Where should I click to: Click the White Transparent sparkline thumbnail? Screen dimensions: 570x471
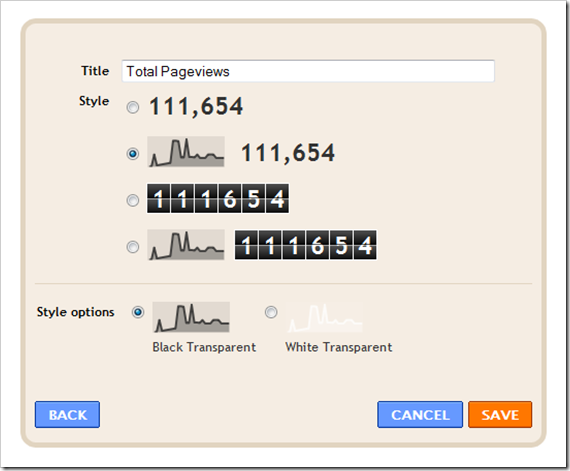click(325, 317)
